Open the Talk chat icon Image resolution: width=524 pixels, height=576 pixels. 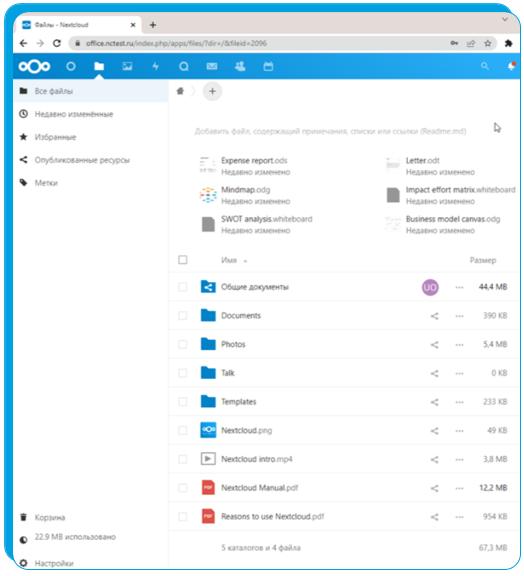184,66
